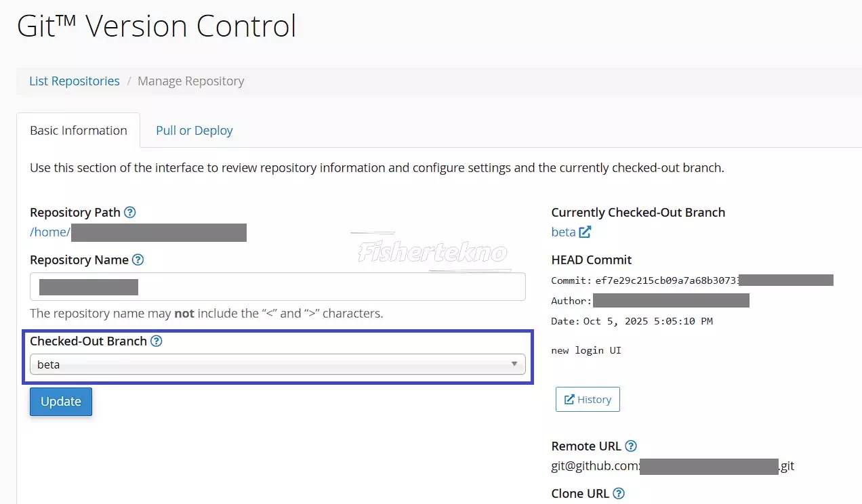The height and width of the screenshot is (504, 862).
Task: Click the dropdown arrow on branch selector
Action: 514,364
